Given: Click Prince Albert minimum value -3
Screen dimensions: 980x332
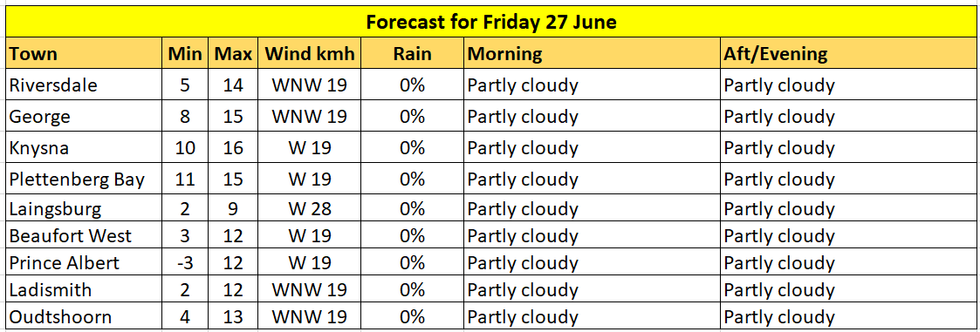Looking at the screenshot, I should pos(184,263).
